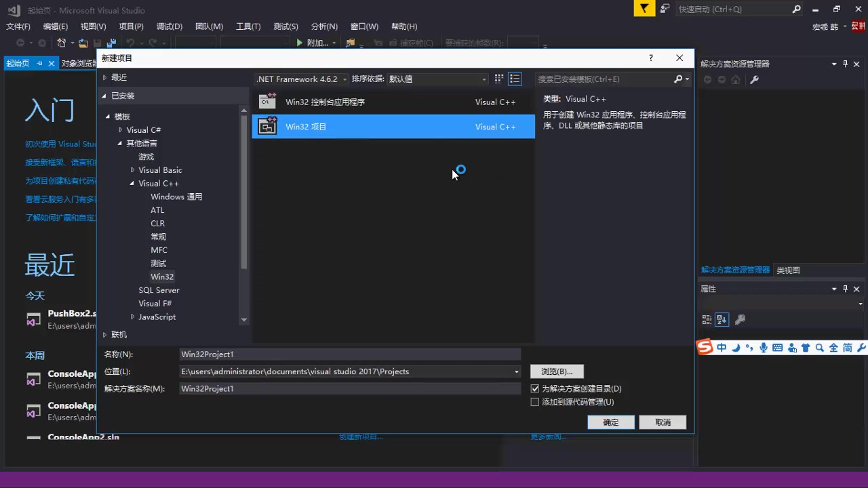Open the 文件(F) menu
The image size is (868, 488).
pos(18,26)
